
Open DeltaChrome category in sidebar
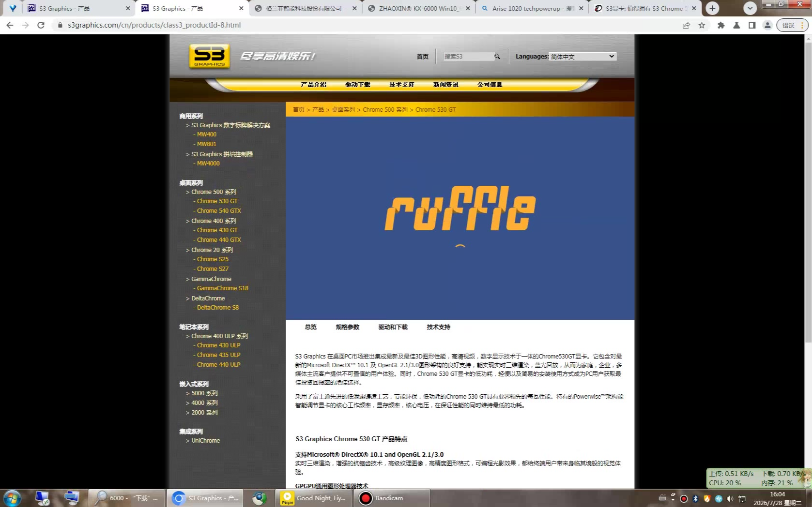[208, 298]
